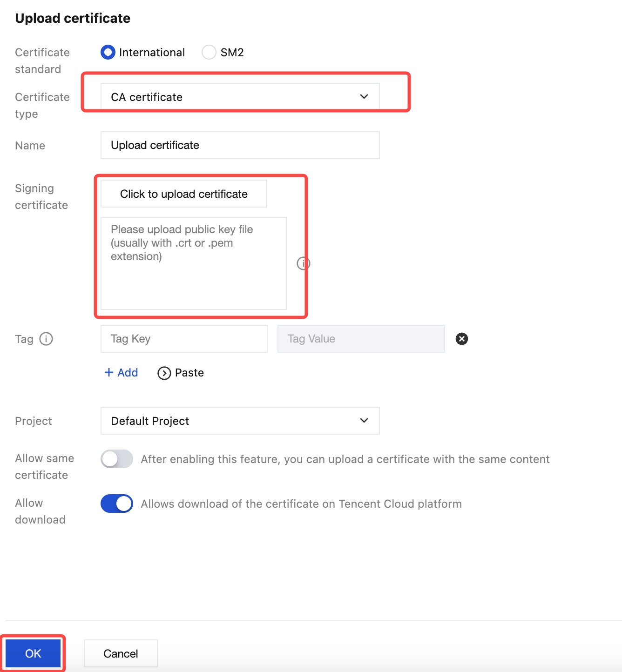Cancel the certificate upload dialog

[x=121, y=653]
